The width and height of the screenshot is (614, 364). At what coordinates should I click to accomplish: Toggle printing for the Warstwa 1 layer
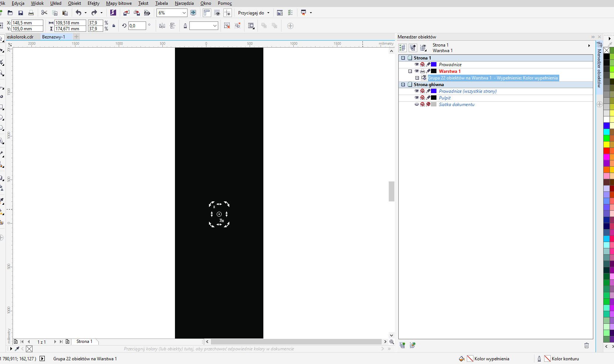[x=422, y=71]
